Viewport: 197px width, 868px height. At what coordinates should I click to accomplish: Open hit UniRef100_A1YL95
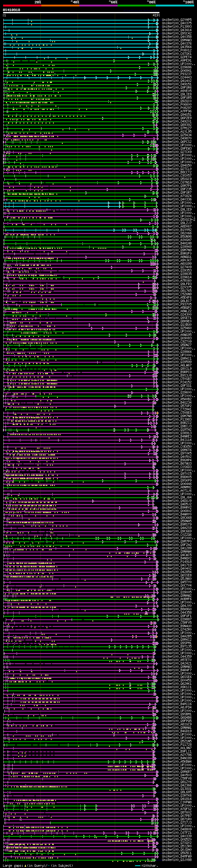[x=177, y=132]
